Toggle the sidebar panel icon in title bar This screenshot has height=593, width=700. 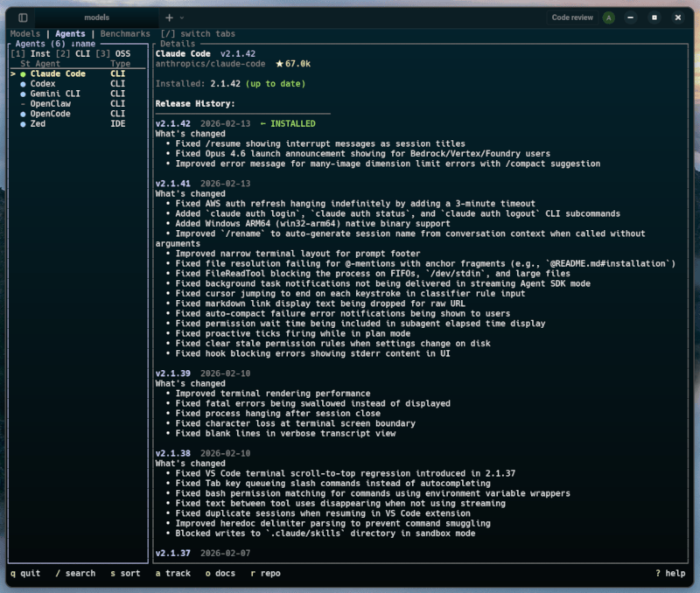tap(23, 17)
